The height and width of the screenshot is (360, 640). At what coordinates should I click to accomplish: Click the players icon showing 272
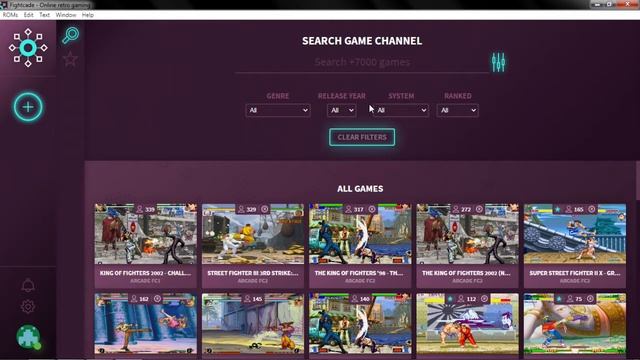tap(456, 209)
